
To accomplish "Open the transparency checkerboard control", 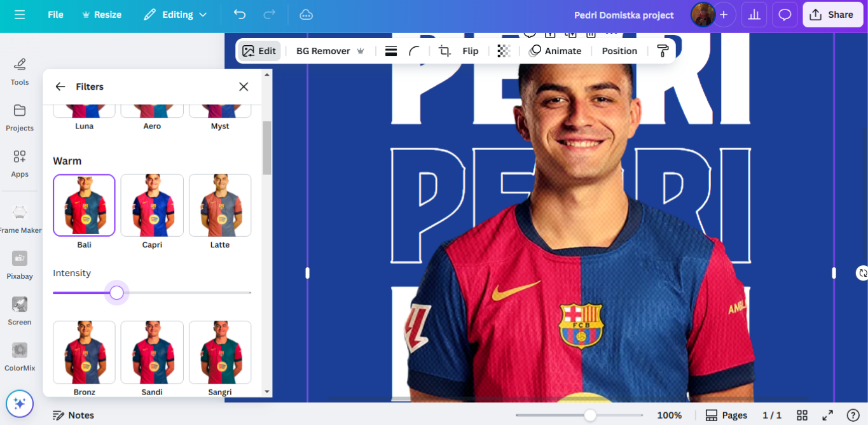I will (504, 51).
